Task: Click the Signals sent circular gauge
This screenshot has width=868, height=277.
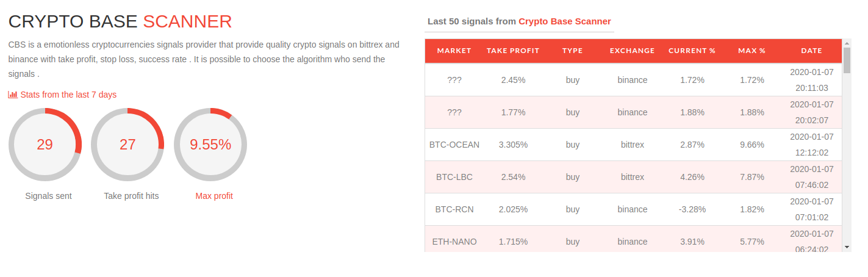Action: 45,145
